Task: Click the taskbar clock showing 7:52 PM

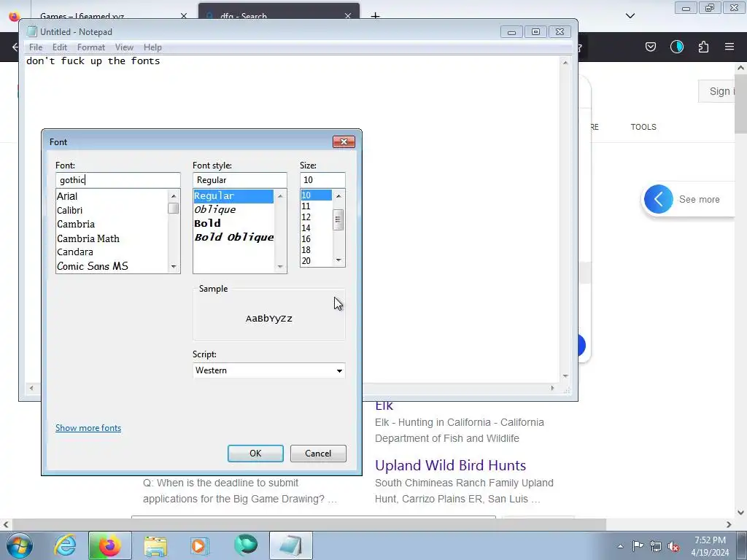Action: coord(710,546)
